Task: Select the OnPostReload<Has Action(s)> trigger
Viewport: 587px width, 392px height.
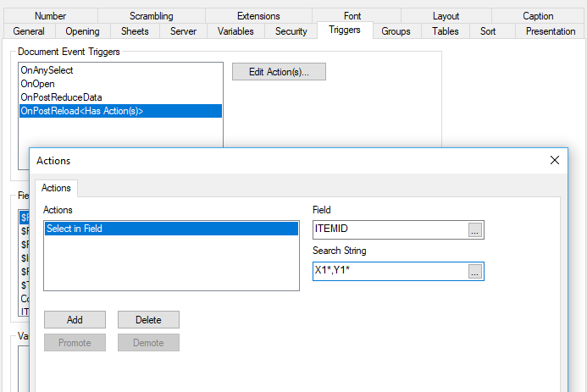Action: point(120,111)
